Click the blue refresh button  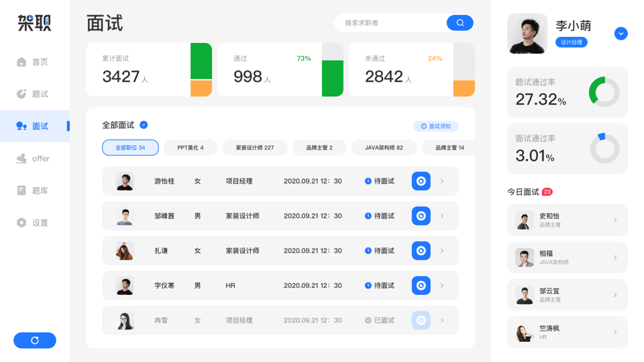(x=35, y=341)
